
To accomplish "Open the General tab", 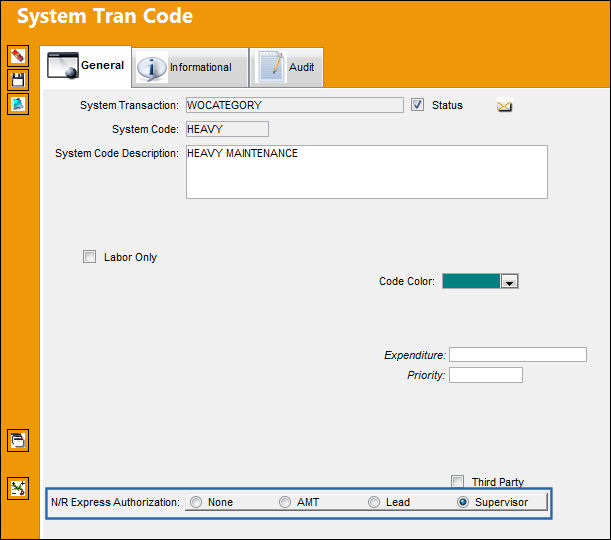I will (x=86, y=66).
